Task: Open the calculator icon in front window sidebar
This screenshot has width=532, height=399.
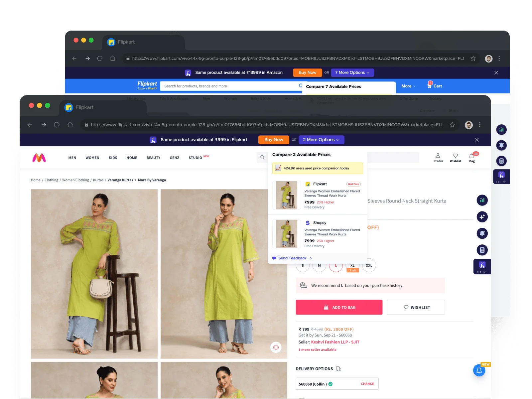Action: click(482, 250)
